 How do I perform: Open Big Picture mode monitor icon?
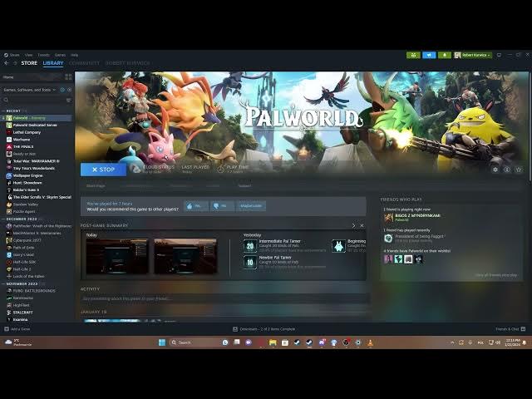[499, 55]
